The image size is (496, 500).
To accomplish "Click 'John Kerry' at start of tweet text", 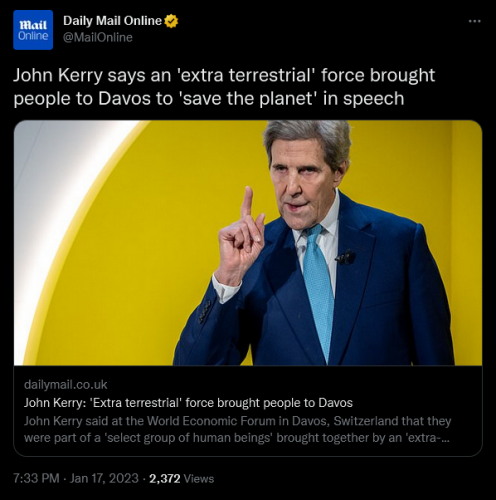I will (58, 75).
